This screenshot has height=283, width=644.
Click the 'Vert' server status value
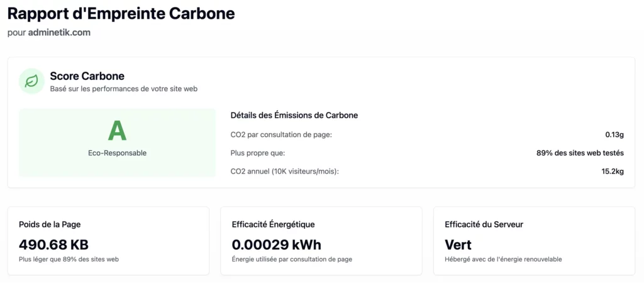458,245
